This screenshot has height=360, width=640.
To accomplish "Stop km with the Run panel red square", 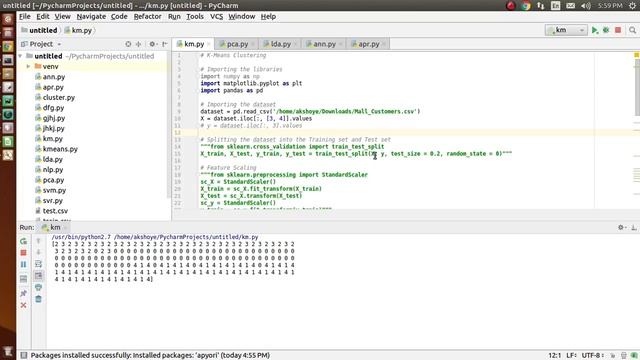I will [x=24, y=253].
